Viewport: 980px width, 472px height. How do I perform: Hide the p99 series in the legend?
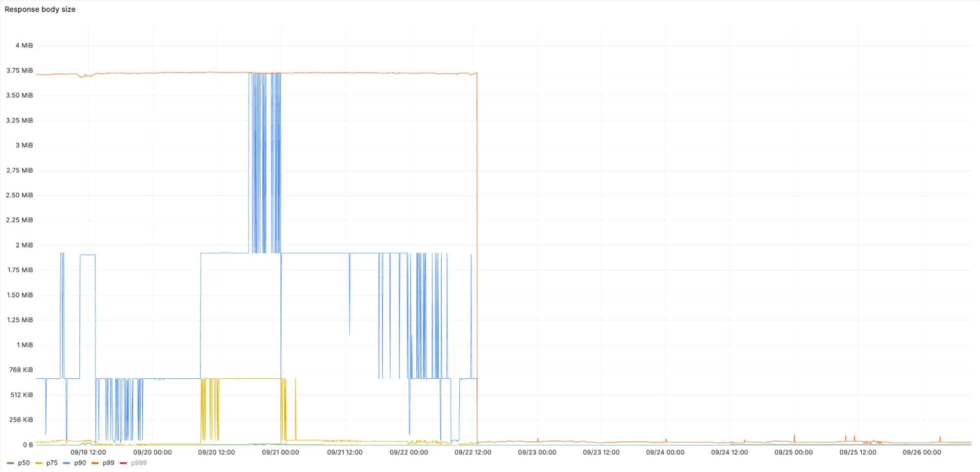point(108,463)
